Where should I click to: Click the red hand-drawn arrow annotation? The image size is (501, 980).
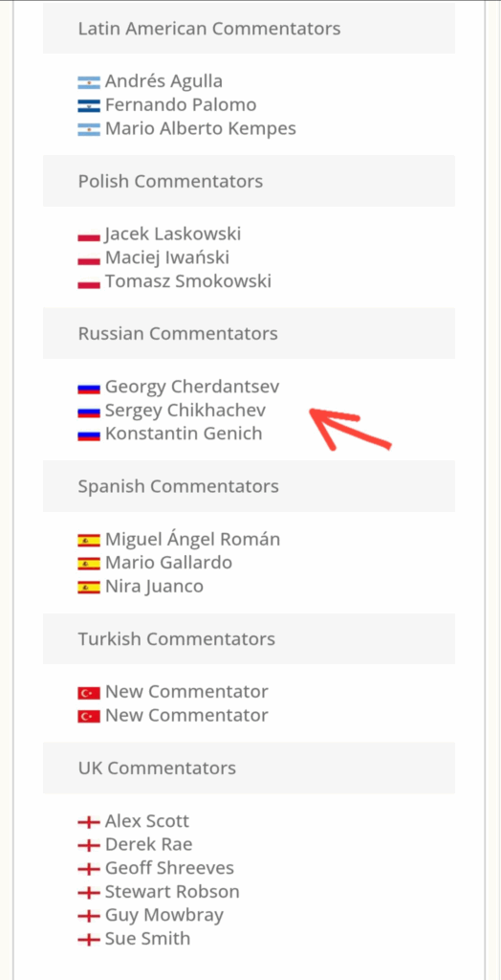[x=350, y=429]
